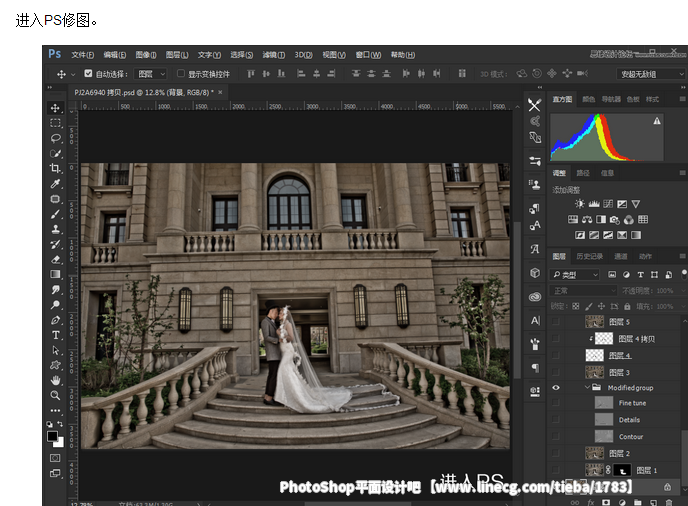Open the 文件(F) menu
688x506 pixels.
click(82, 55)
